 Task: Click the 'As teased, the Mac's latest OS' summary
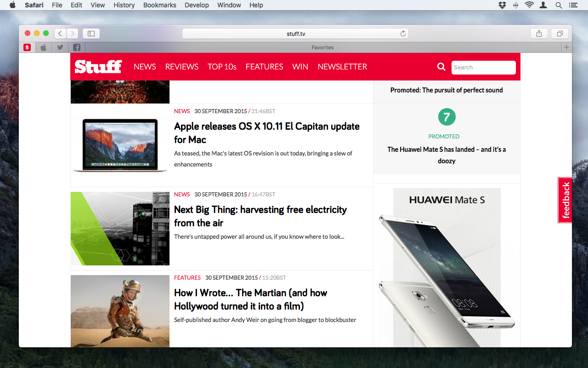pyautogui.click(x=263, y=159)
